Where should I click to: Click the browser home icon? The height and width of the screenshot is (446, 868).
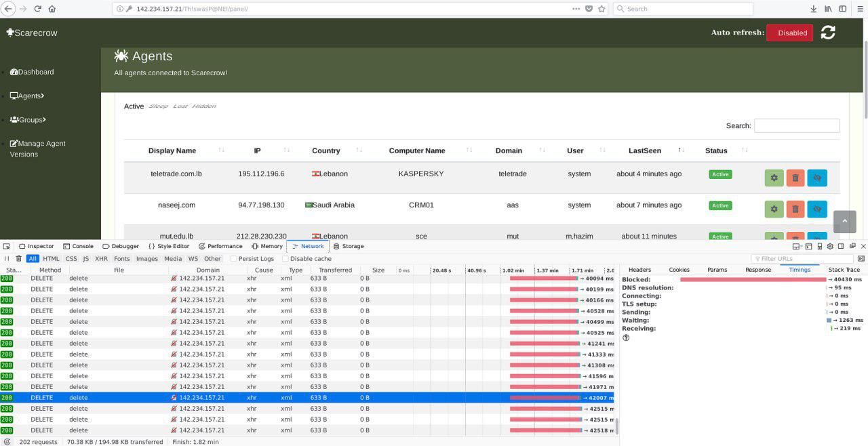(x=52, y=9)
